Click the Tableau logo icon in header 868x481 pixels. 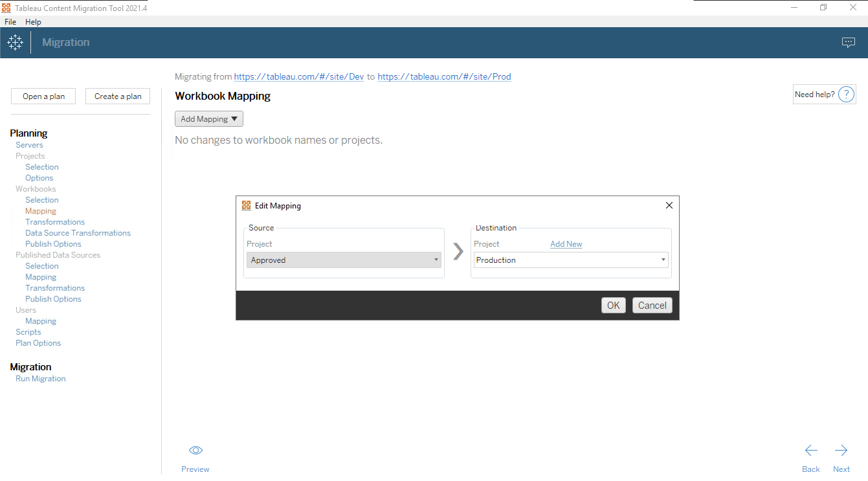(15, 43)
